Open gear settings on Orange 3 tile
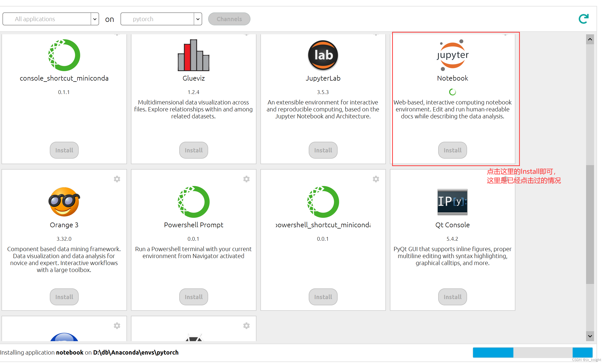 pyautogui.click(x=117, y=179)
